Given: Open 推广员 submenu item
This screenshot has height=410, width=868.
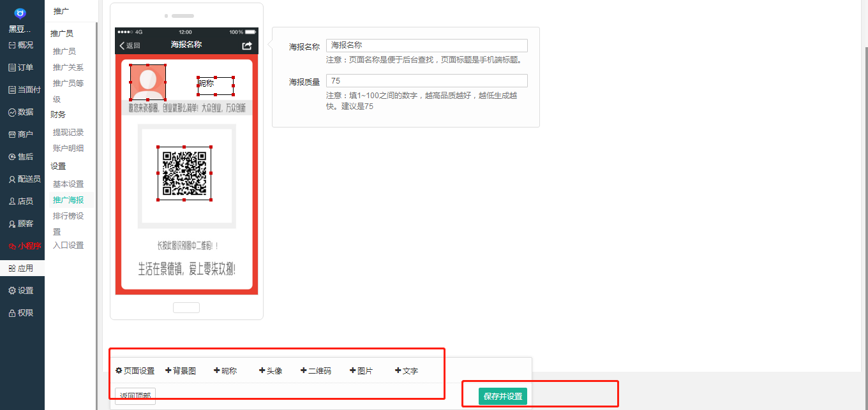Looking at the screenshot, I should (64, 51).
